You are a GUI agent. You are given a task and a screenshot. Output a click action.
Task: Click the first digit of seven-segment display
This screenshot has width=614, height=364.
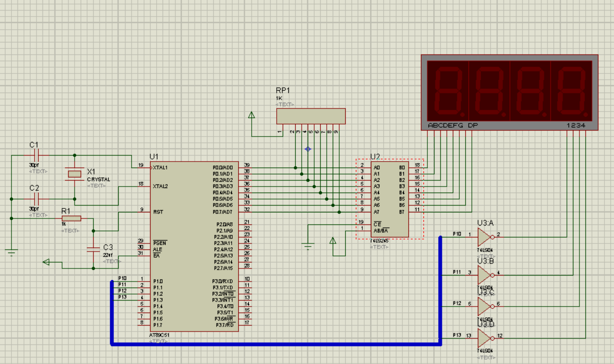click(x=447, y=90)
